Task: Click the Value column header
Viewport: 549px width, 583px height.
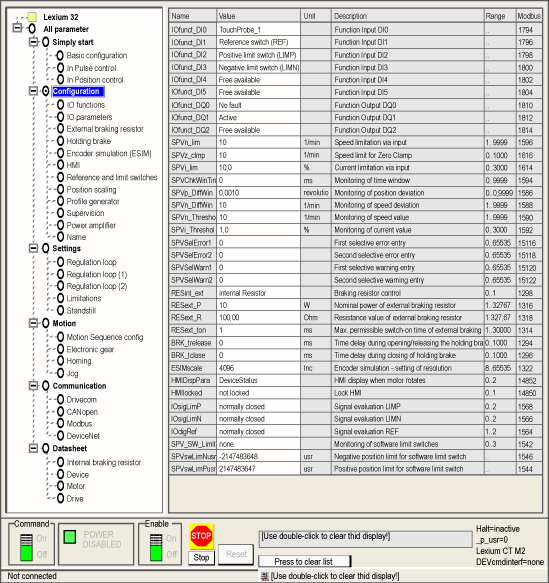Action: pos(258,16)
